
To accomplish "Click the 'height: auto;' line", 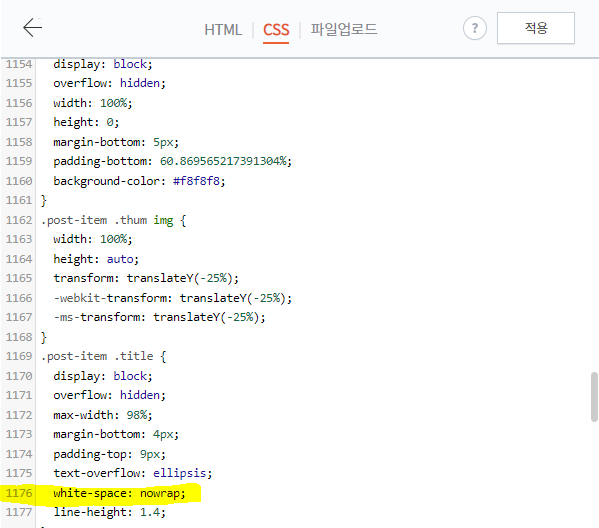I will [96, 259].
